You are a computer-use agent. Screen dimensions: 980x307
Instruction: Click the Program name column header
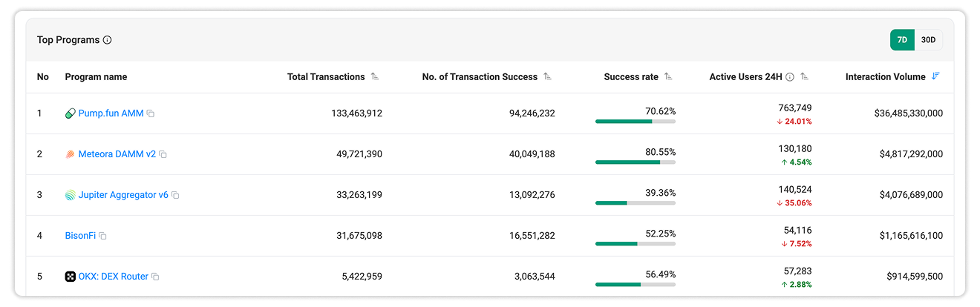[96, 76]
